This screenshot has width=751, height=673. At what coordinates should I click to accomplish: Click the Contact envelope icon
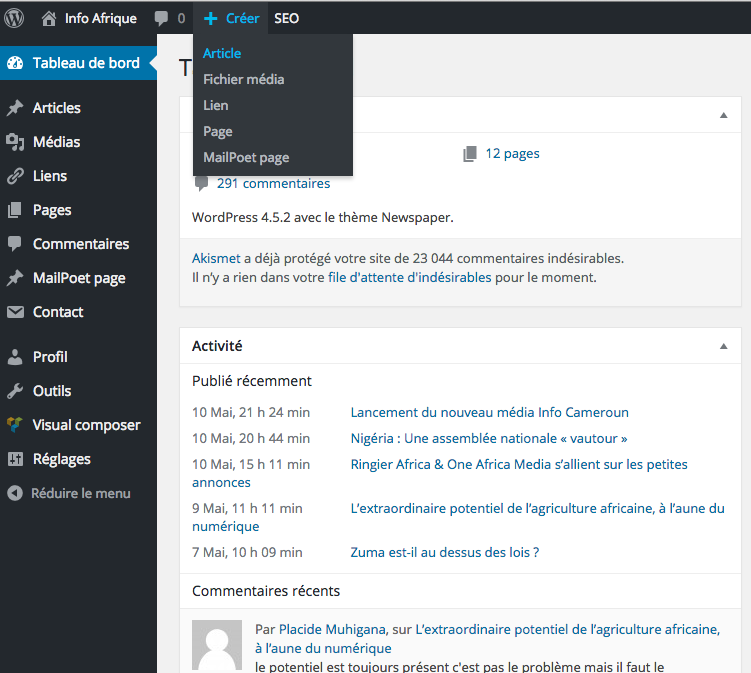tap(15, 312)
